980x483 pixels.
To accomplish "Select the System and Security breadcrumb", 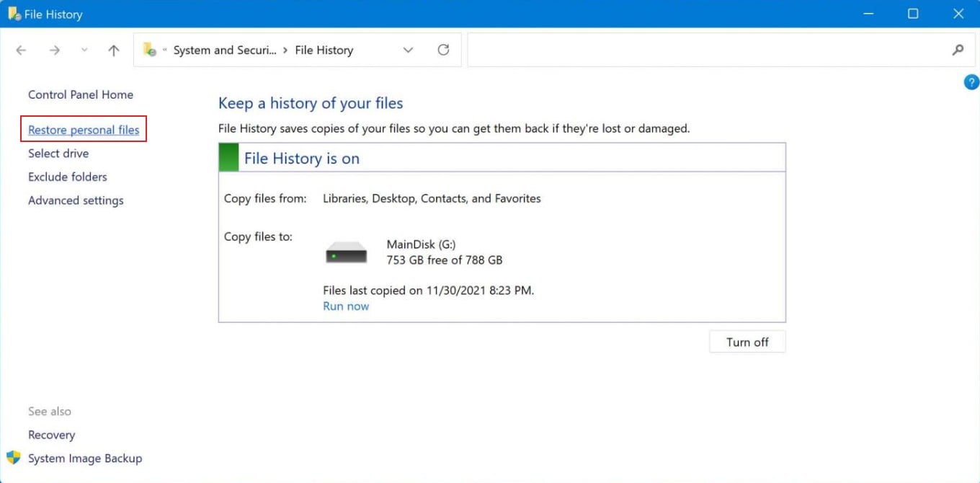I will [224, 50].
